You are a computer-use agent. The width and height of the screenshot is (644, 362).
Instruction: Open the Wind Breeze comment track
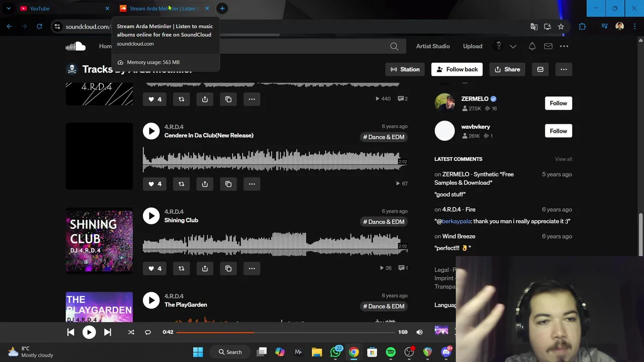click(x=458, y=236)
